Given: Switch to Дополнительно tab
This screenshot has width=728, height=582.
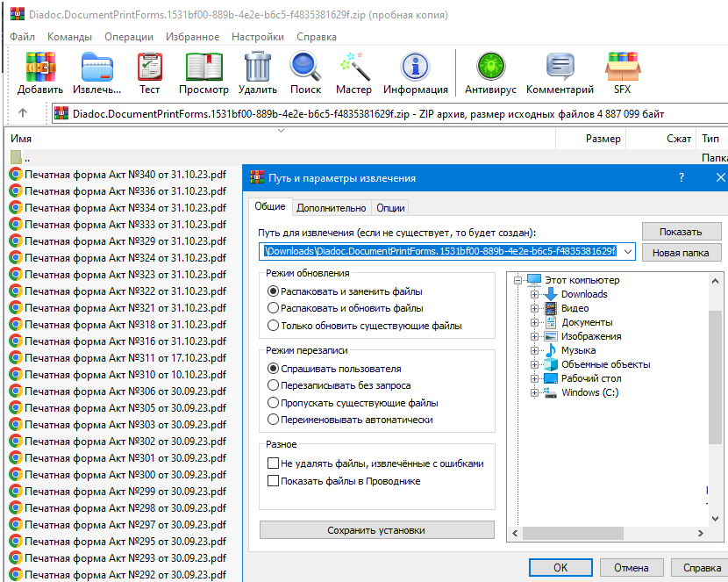Looking at the screenshot, I should point(331,208).
